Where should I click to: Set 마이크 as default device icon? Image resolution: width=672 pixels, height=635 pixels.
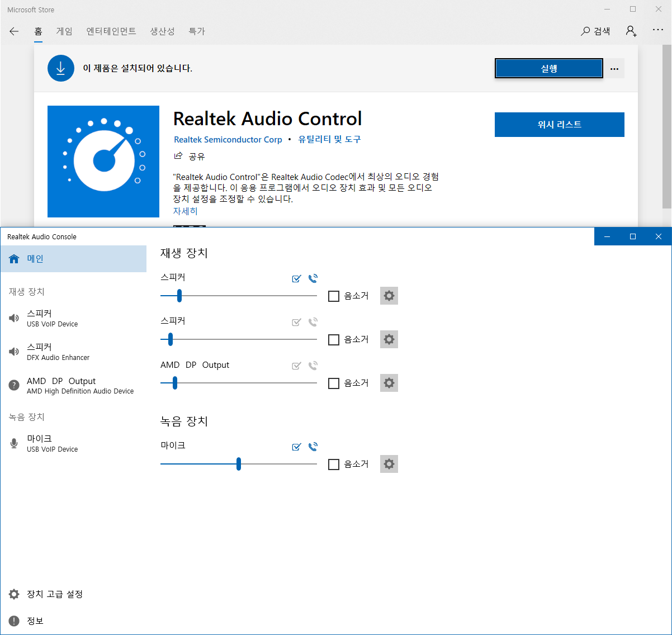pos(297,447)
